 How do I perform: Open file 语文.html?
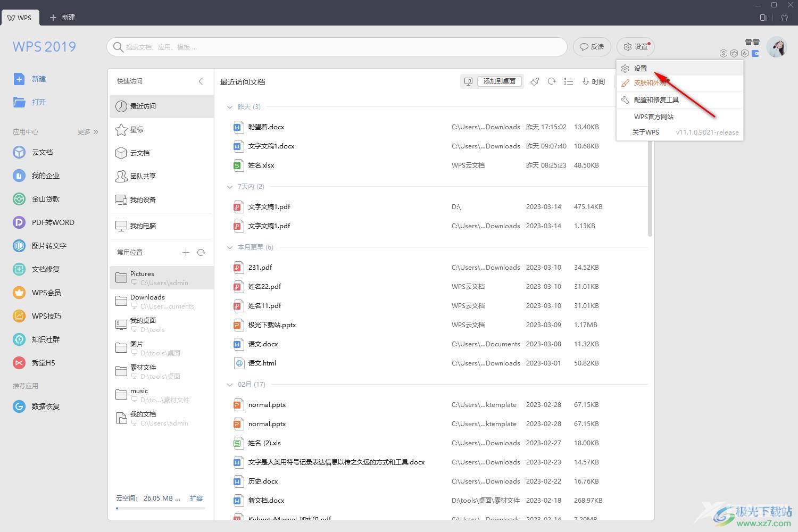tap(262, 363)
